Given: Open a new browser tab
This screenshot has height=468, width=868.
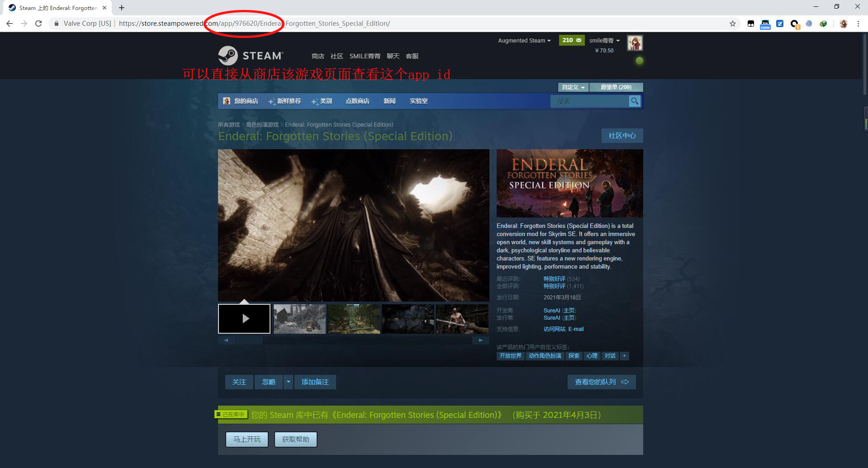Looking at the screenshot, I should tap(122, 8).
